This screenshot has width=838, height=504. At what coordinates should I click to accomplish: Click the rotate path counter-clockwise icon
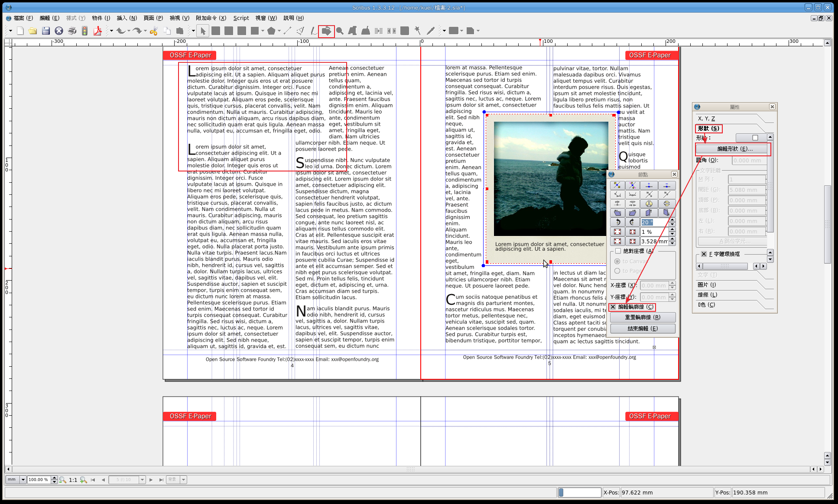(x=617, y=222)
